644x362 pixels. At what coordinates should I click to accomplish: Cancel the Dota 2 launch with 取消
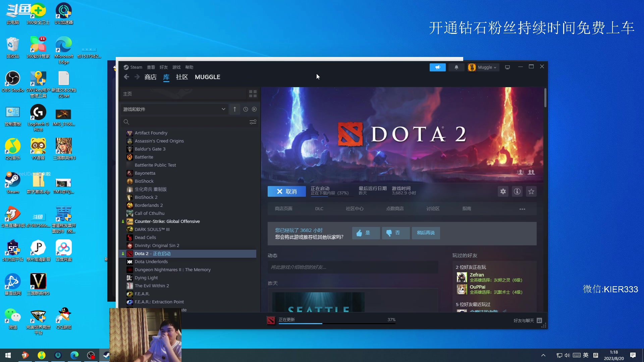286,191
